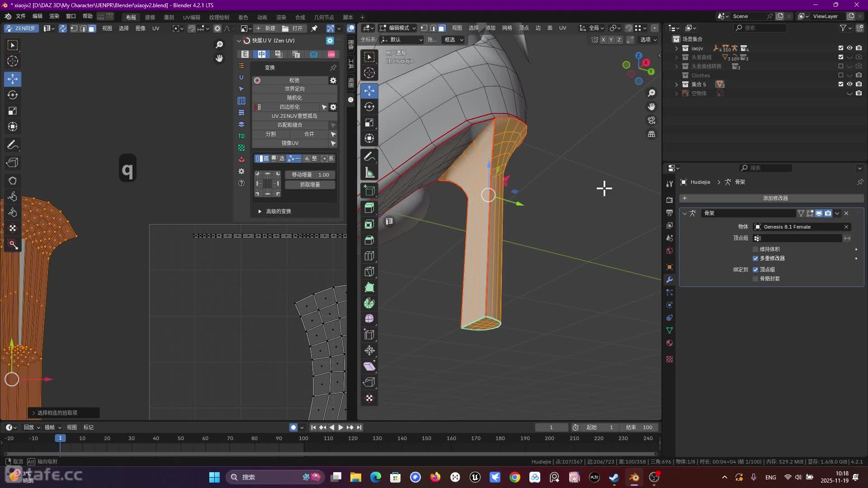
Task: Open the Material properties tab
Action: point(670,343)
